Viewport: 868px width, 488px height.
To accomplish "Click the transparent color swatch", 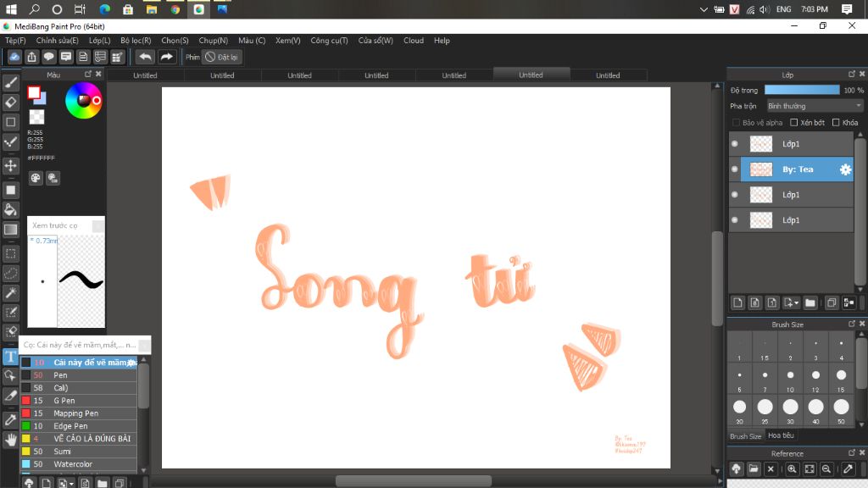I will 36,117.
